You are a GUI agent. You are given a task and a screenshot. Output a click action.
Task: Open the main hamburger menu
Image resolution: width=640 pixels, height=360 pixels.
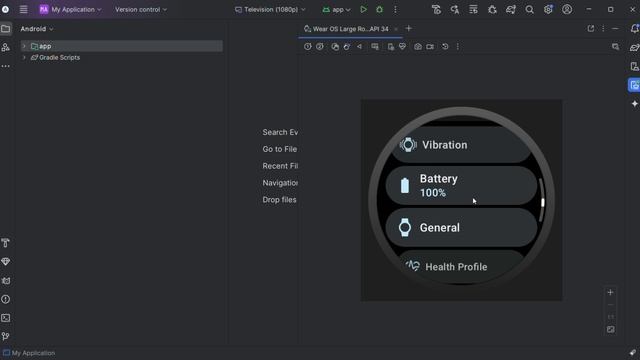[23, 9]
